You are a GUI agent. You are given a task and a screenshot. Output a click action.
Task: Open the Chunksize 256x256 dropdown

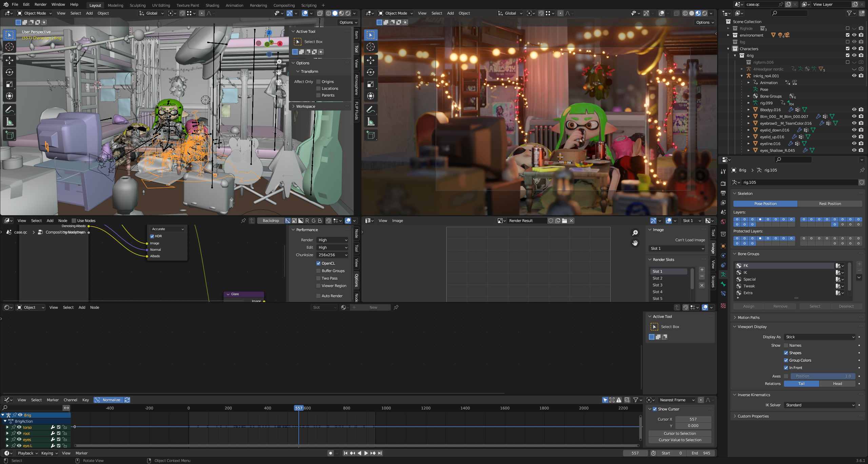pyautogui.click(x=332, y=255)
